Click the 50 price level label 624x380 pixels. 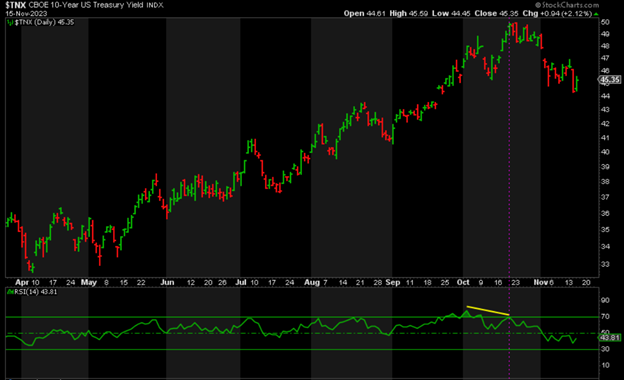605,22
